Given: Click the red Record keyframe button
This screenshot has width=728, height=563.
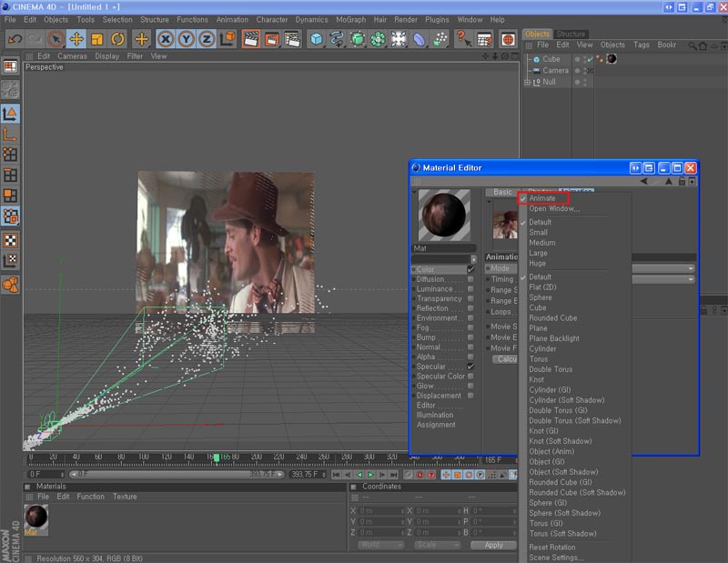Looking at the screenshot, I should tap(420, 475).
